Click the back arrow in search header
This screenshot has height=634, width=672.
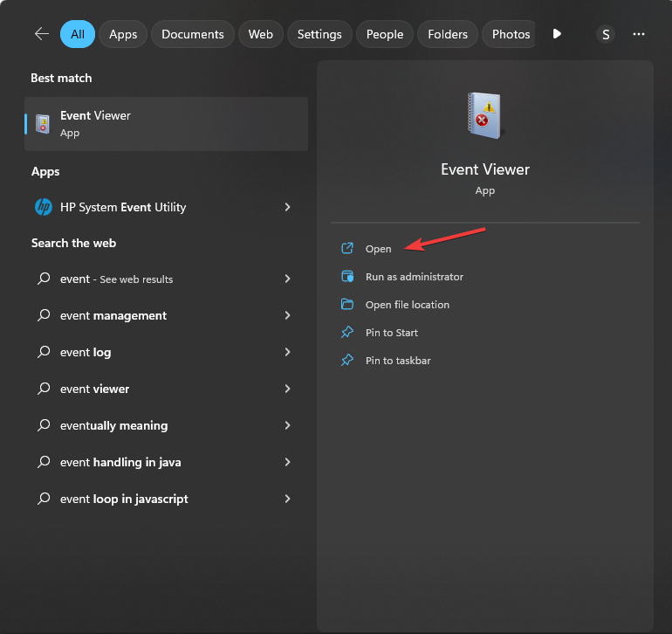click(x=41, y=34)
